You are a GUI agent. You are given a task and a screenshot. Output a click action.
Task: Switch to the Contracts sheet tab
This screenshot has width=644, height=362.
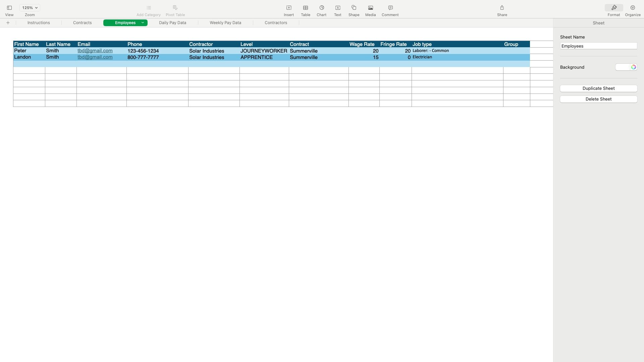coord(82,23)
